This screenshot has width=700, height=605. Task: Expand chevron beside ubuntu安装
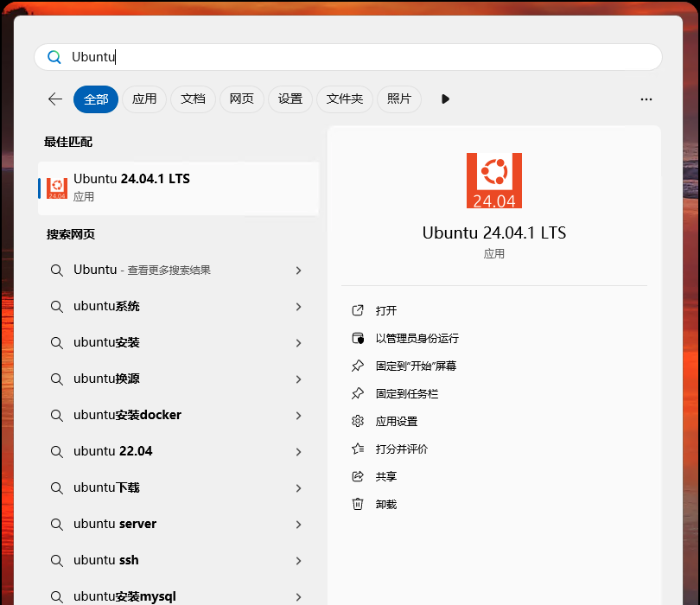pos(299,343)
